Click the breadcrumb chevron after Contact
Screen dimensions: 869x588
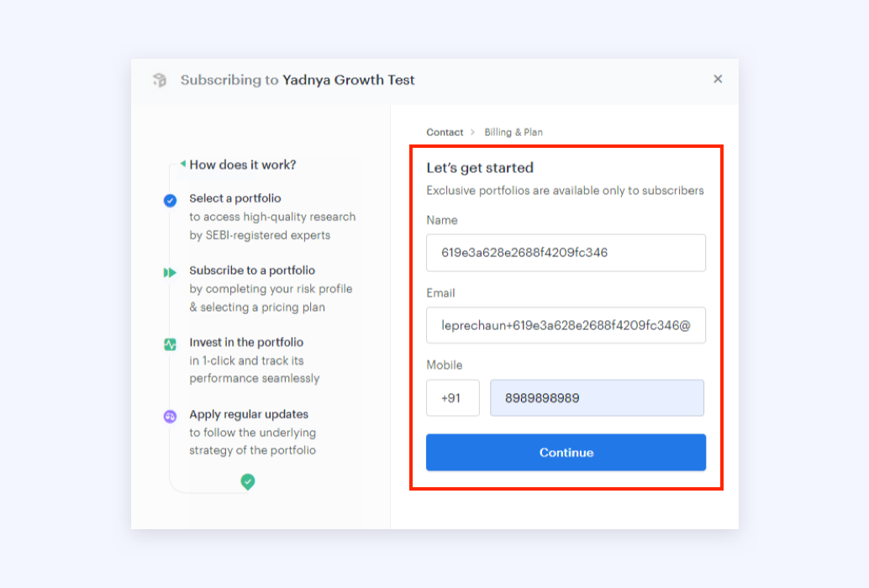[473, 133]
